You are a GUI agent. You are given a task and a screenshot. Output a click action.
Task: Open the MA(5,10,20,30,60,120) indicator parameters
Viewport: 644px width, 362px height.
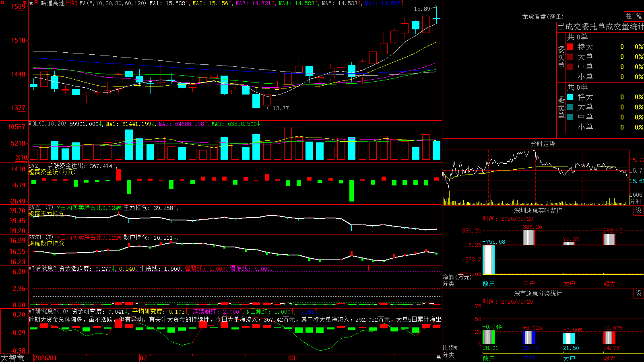tap(113, 3)
